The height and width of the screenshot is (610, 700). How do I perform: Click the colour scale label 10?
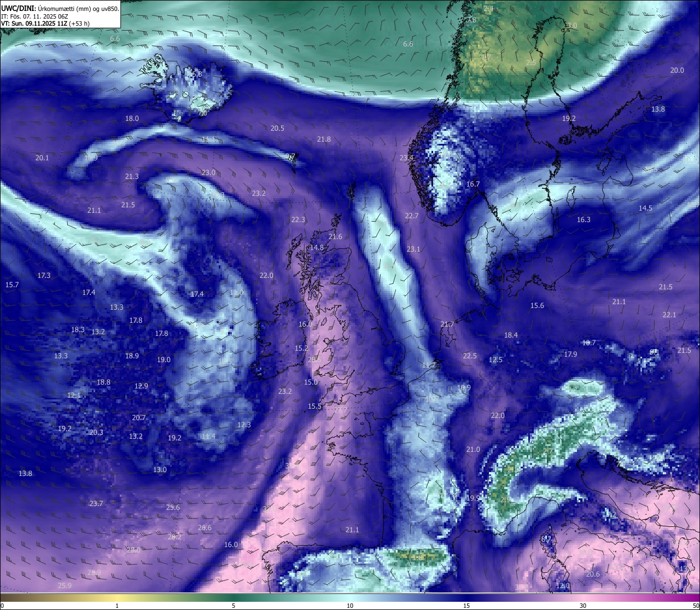click(x=350, y=606)
